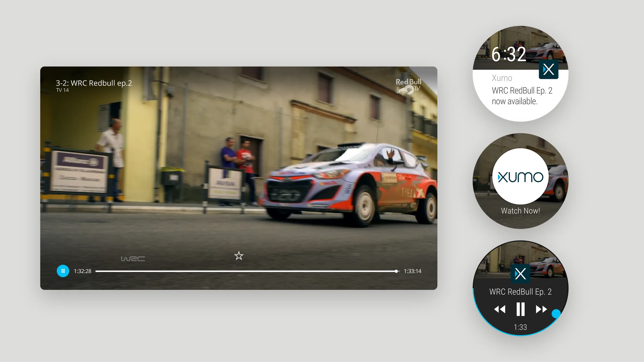This screenshot has width=644, height=362.
Task: Tap the rewind button on the watch player
Action: pyautogui.click(x=500, y=309)
